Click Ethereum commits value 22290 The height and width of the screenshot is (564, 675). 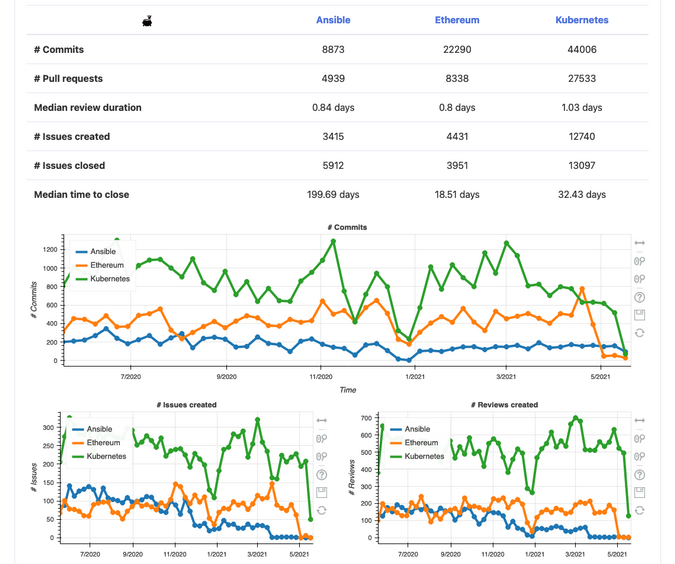click(457, 50)
